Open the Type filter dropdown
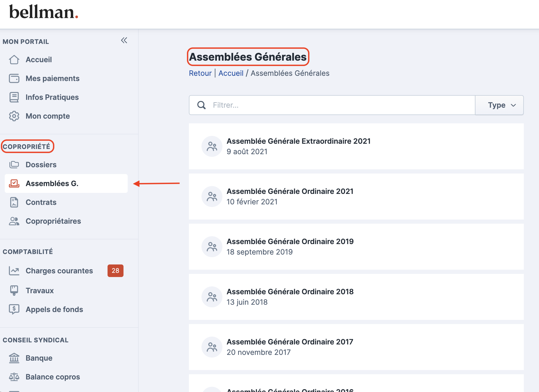 pyautogui.click(x=499, y=105)
